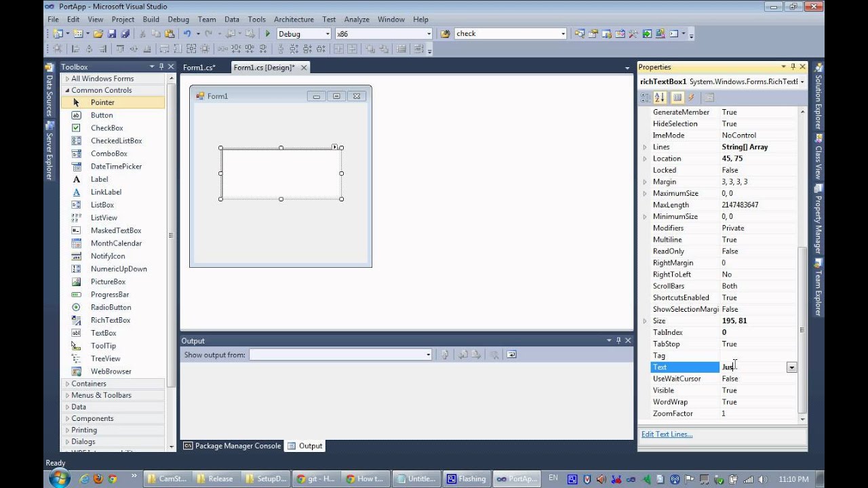Click the Bring to Front layout icon
The image size is (868, 488).
369,49
